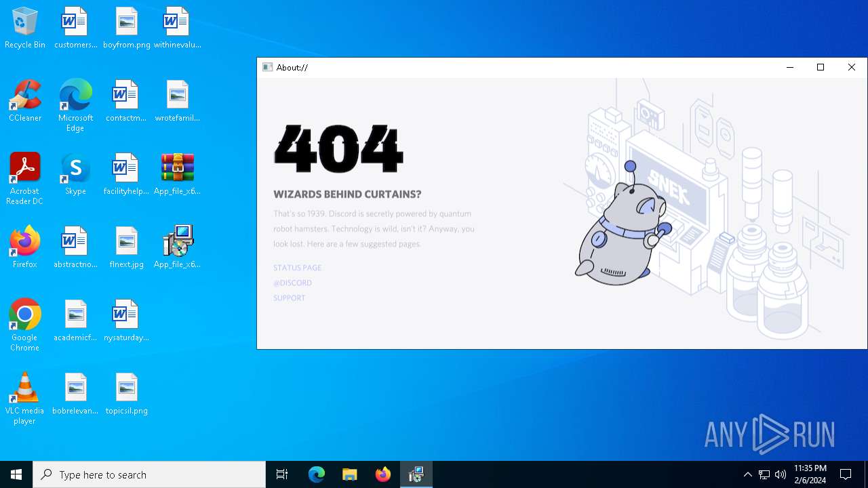Open the Firefox desktop shortcut
The height and width of the screenshot is (488, 868).
[x=25, y=248]
